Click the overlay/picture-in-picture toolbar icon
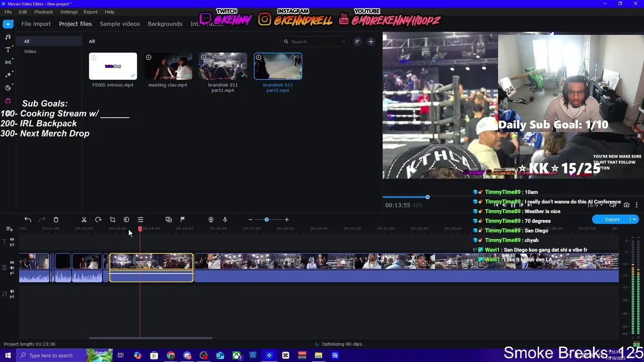The image size is (644, 362). tap(169, 220)
